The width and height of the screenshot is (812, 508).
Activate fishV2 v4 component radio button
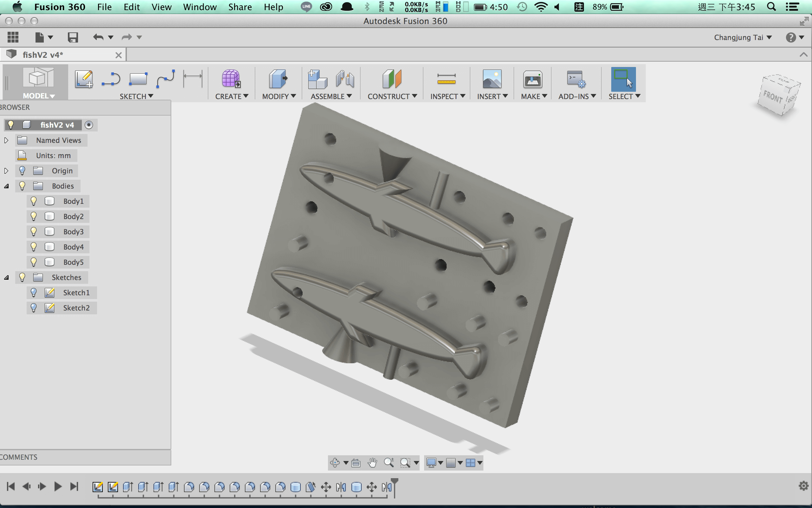point(88,125)
